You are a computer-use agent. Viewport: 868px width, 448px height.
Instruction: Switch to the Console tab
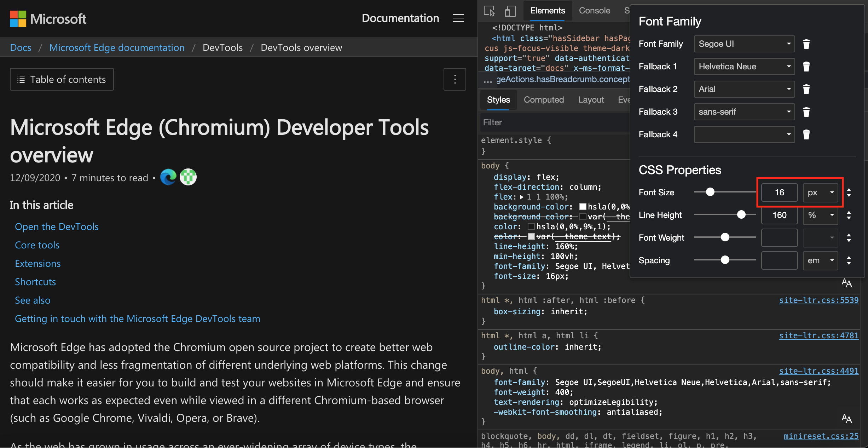point(595,10)
